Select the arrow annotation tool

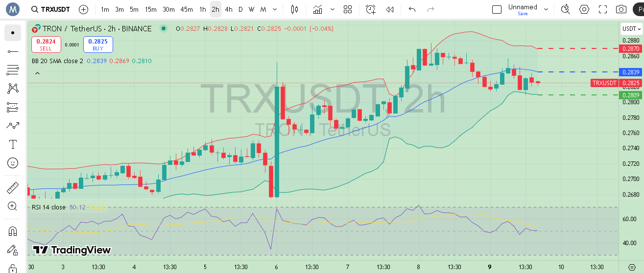[x=13, y=126]
